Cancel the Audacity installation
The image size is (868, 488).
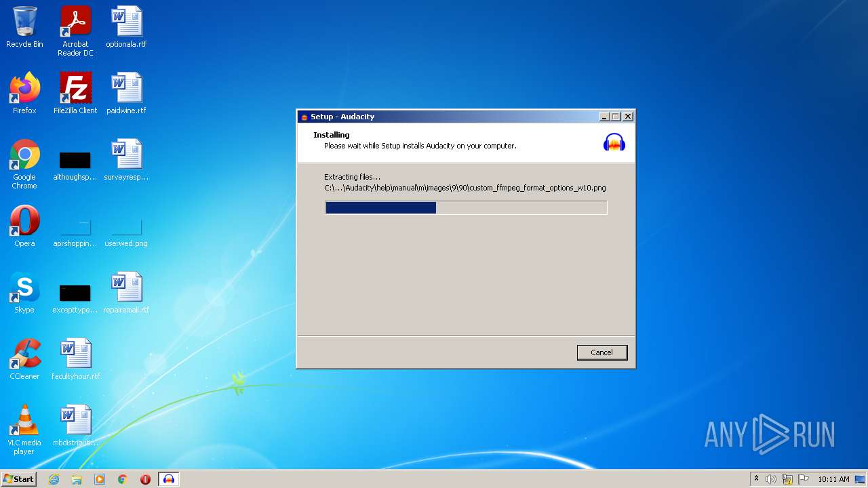[602, 352]
